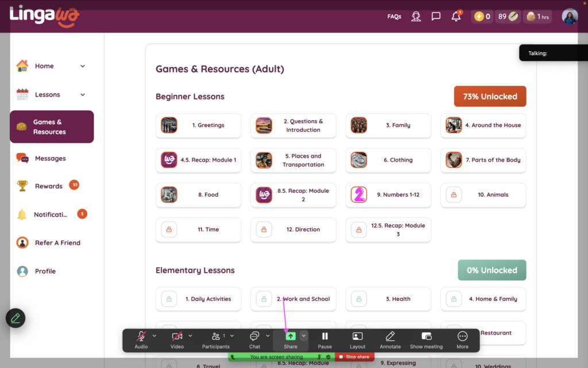Open the 9. Numbers 1-12 lesson card
Screen dimensions: 588x368
tap(388, 195)
